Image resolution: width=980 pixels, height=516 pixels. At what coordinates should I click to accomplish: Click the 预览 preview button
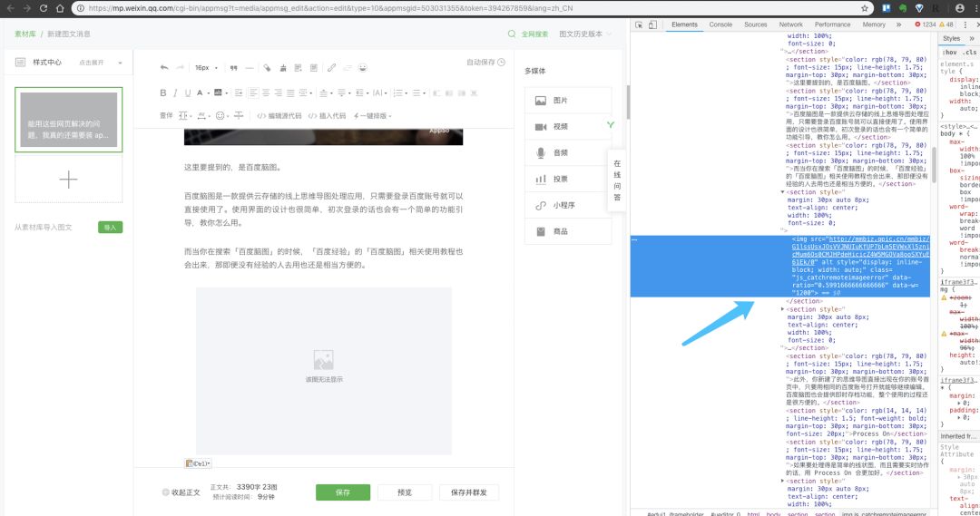tap(405, 492)
